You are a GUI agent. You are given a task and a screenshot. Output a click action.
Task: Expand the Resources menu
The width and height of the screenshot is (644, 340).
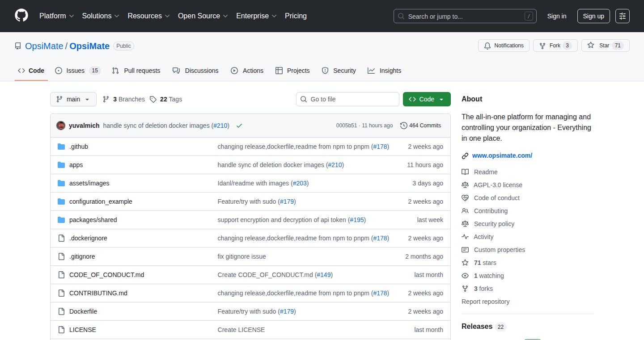pyautogui.click(x=148, y=16)
